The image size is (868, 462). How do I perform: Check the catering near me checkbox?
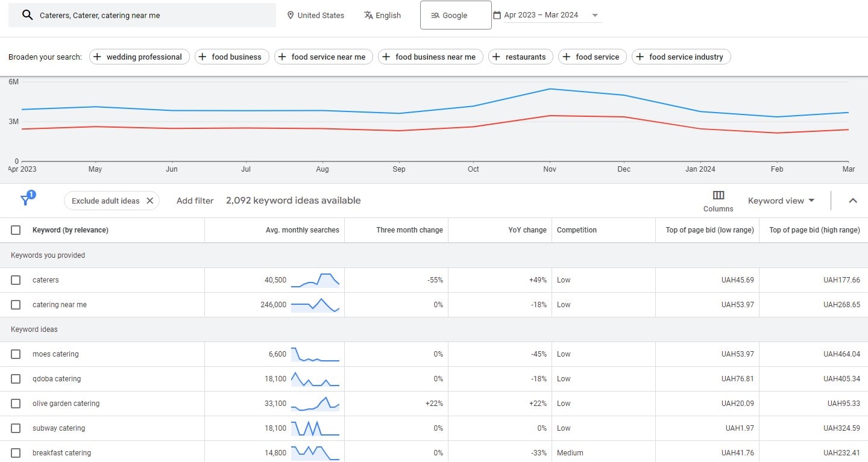[16, 305]
